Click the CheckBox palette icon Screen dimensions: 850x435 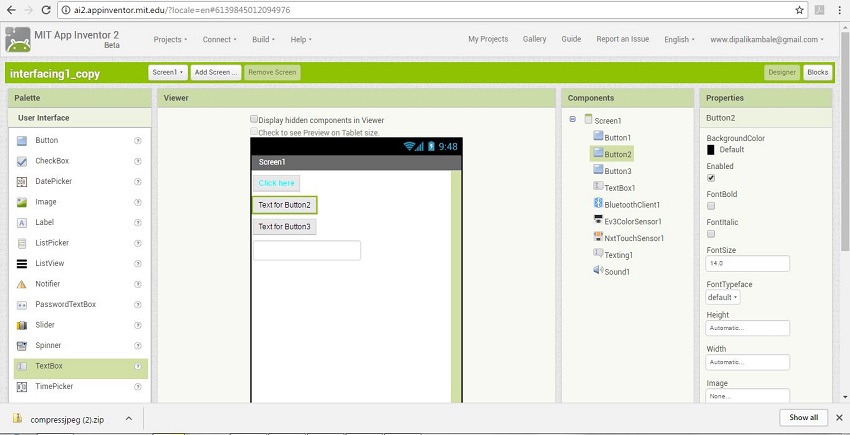(22, 161)
